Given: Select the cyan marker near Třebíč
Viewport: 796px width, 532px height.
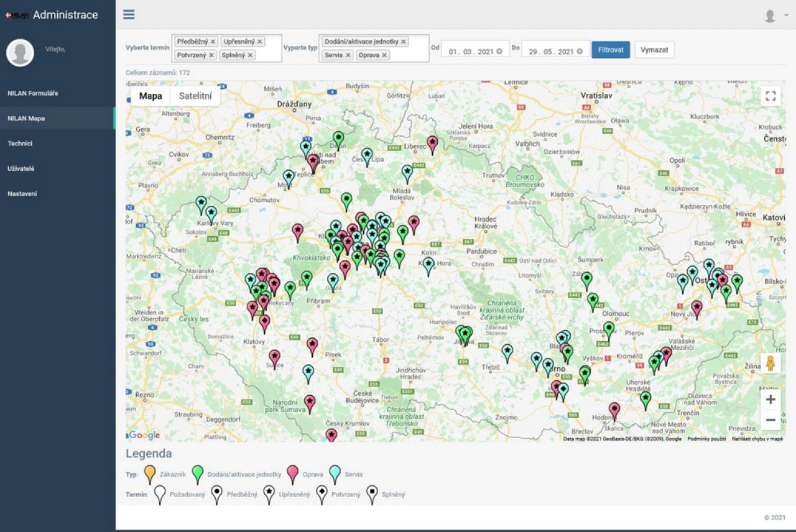Looking at the screenshot, I should pos(507,353).
